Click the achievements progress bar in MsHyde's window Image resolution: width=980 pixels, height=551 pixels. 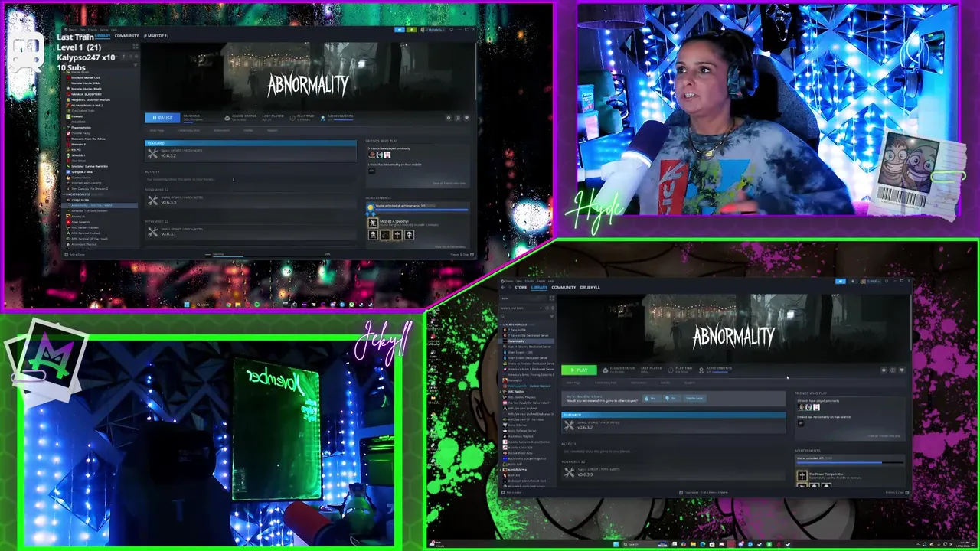[x=421, y=210]
